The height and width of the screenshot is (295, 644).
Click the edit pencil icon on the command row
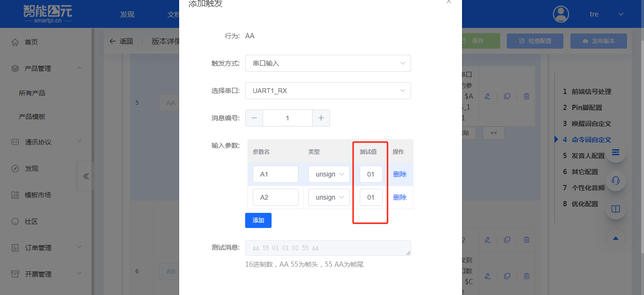tap(488, 96)
